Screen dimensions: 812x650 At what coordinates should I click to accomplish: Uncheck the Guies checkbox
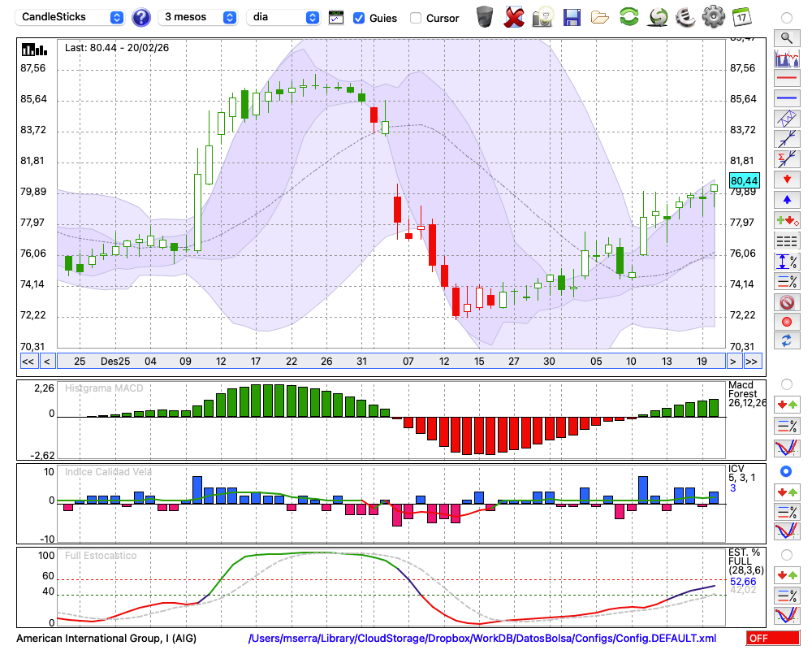pyautogui.click(x=359, y=18)
